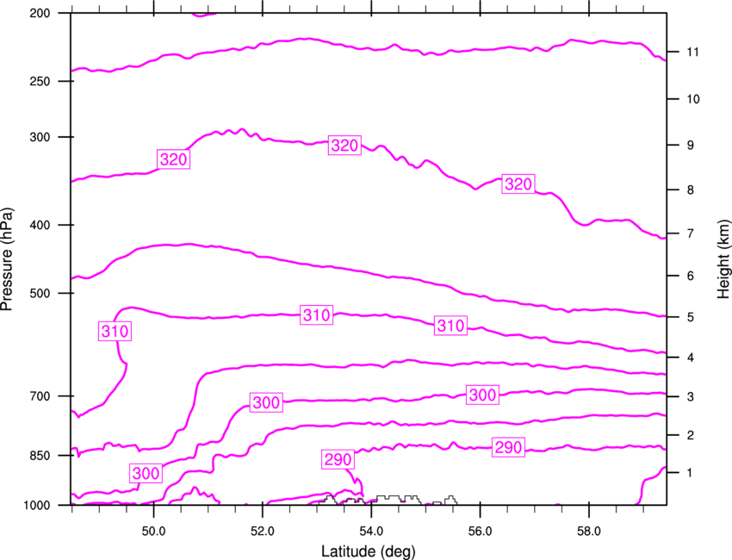The height and width of the screenshot is (560, 732).
Task: Click the 52.0 latitude tick label
Action: tap(263, 532)
